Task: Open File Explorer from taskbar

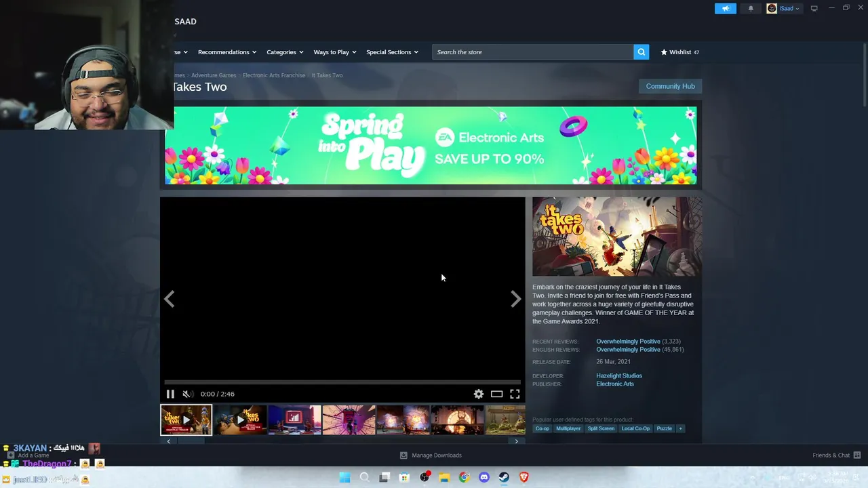Action: tap(444, 478)
